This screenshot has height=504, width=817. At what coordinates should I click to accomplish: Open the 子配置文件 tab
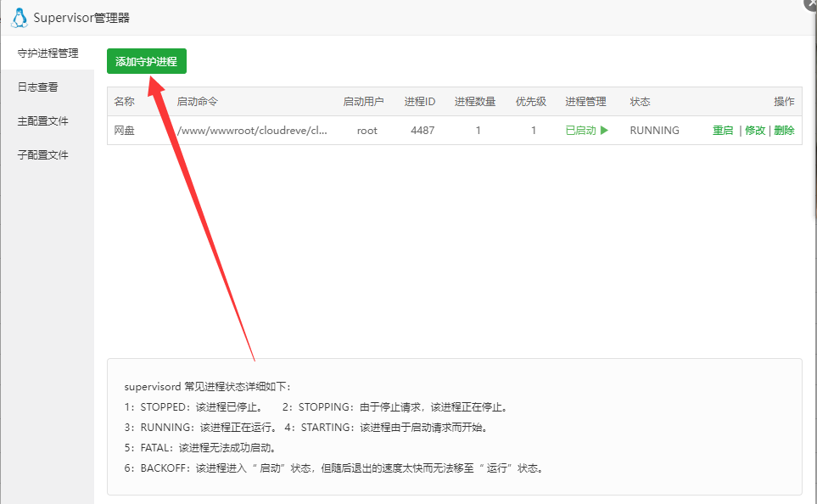click(x=42, y=154)
